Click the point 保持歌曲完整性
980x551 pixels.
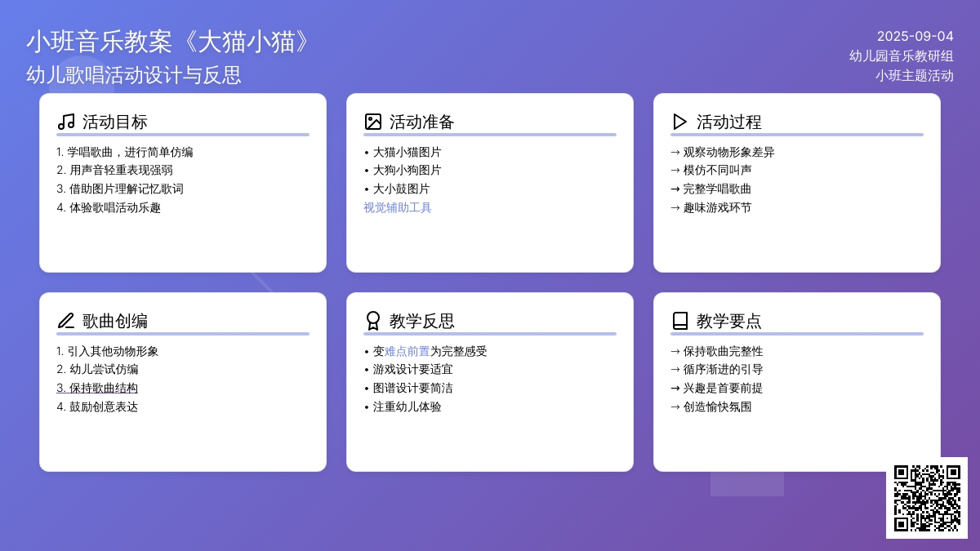click(x=717, y=351)
